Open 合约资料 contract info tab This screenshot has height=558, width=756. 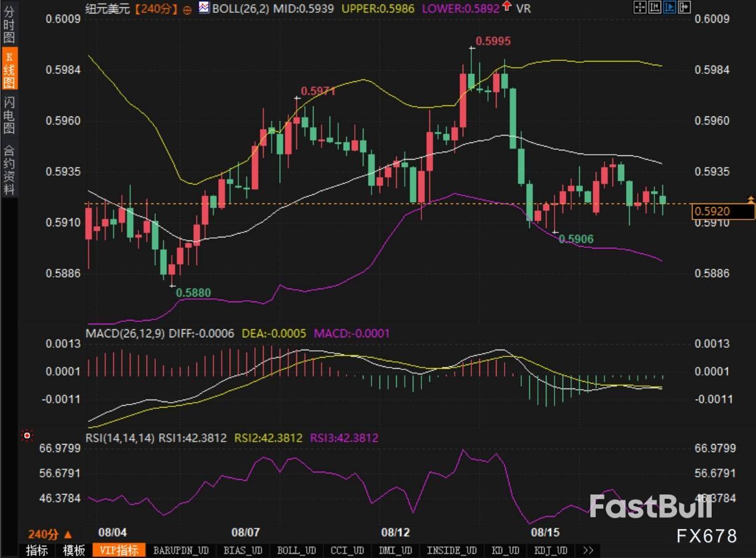(x=9, y=170)
